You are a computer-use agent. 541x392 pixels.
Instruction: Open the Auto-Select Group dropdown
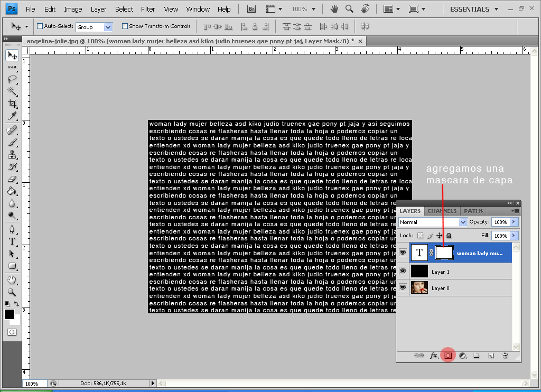[108, 27]
